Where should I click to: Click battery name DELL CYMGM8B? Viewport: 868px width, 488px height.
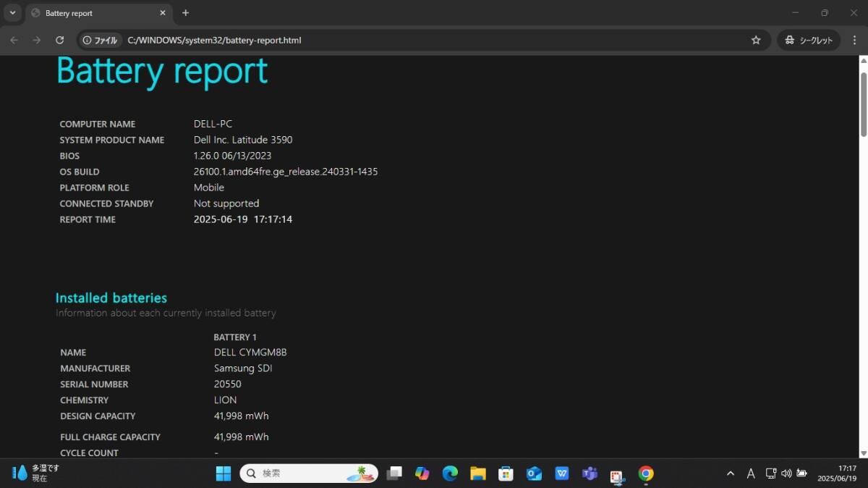coord(250,353)
